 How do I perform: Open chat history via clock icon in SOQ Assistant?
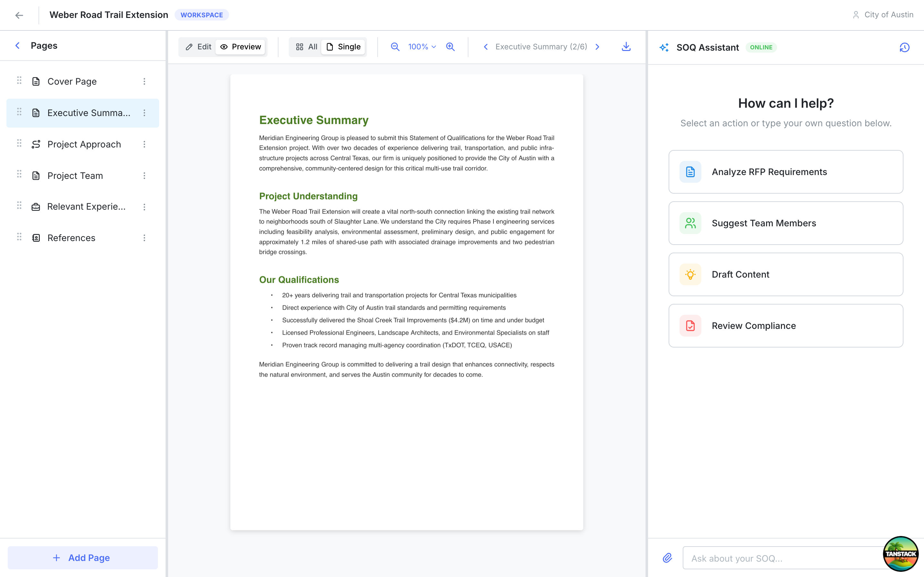coord(905,47)
